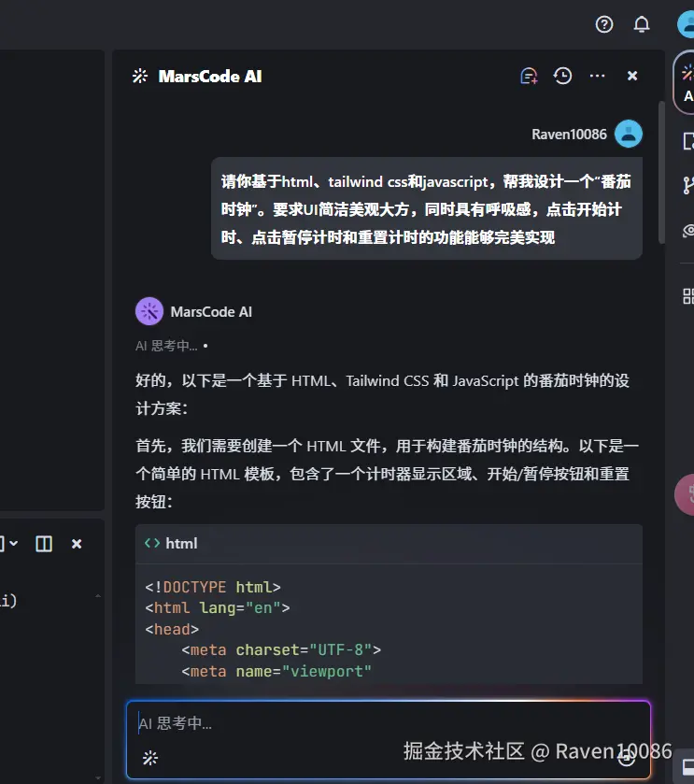Click the purple MarsCode AI assistant avatar
The image size is (694, 784).
tap(149, 311)
